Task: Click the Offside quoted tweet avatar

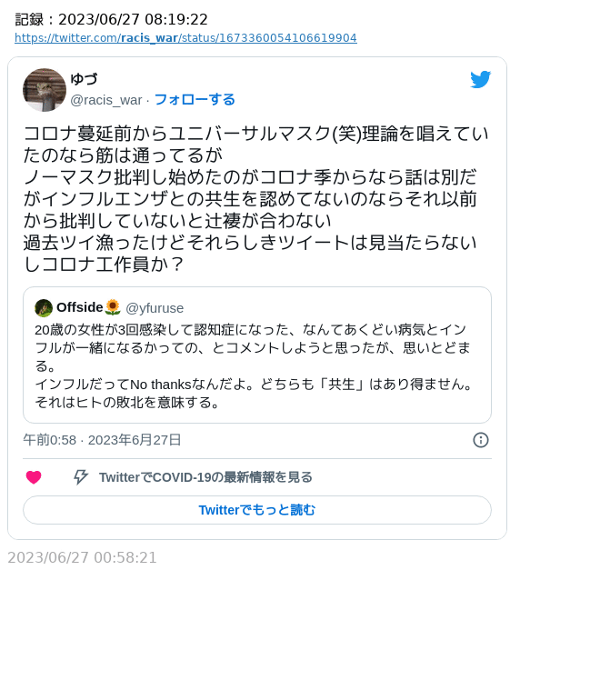Action: point(44,308)
